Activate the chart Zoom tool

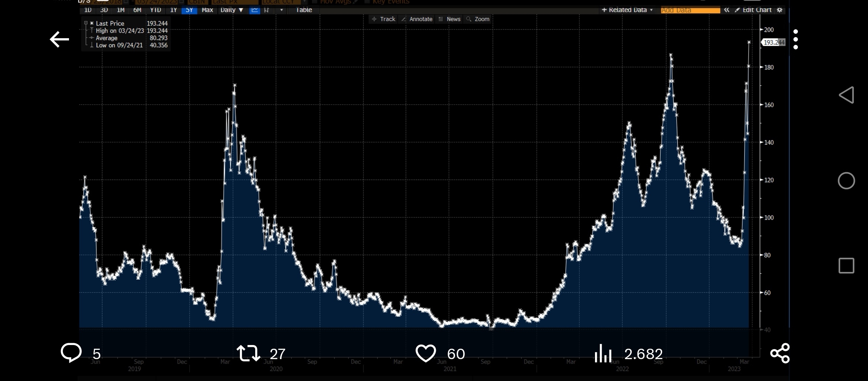[478, 19]
